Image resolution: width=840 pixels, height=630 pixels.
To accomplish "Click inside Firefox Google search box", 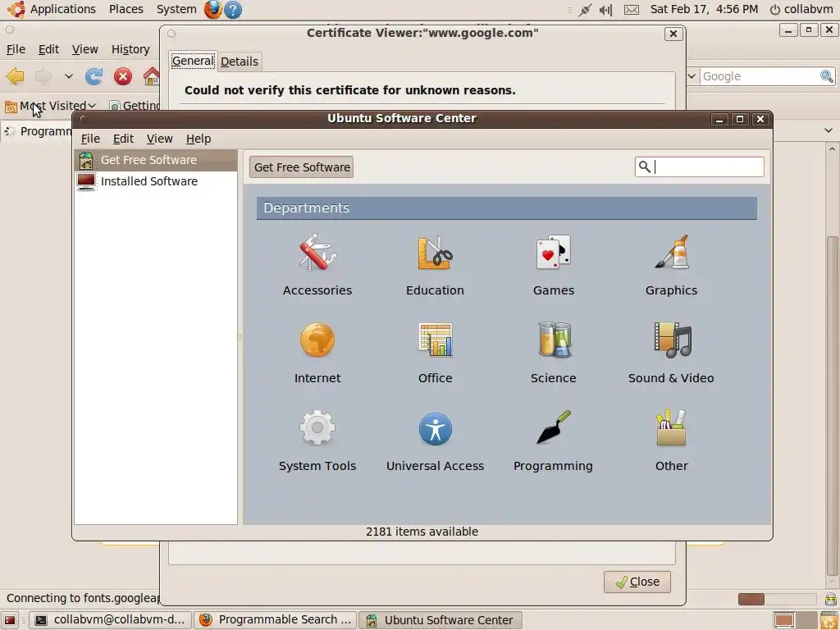I will [760, 76].
